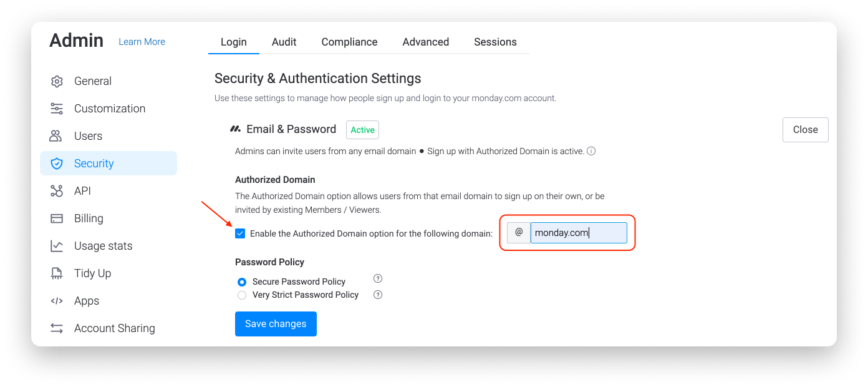Select the Tidy Up icon

(57, 273)
